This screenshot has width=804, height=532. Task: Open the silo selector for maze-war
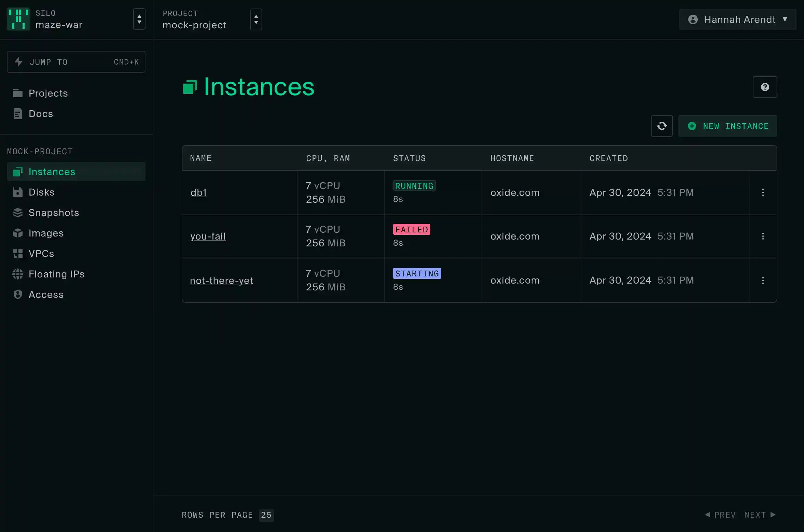coord(139,19)
